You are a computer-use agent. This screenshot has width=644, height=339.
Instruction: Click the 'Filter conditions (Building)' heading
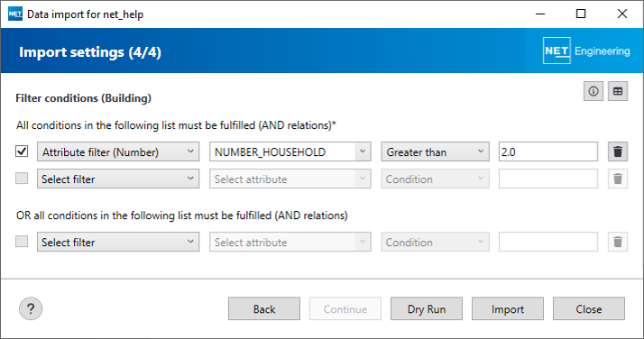[x=83, y=98]
